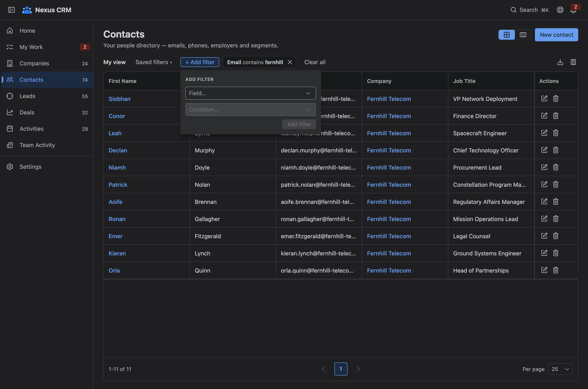Go to Home in sidebar

click(47, 30)
